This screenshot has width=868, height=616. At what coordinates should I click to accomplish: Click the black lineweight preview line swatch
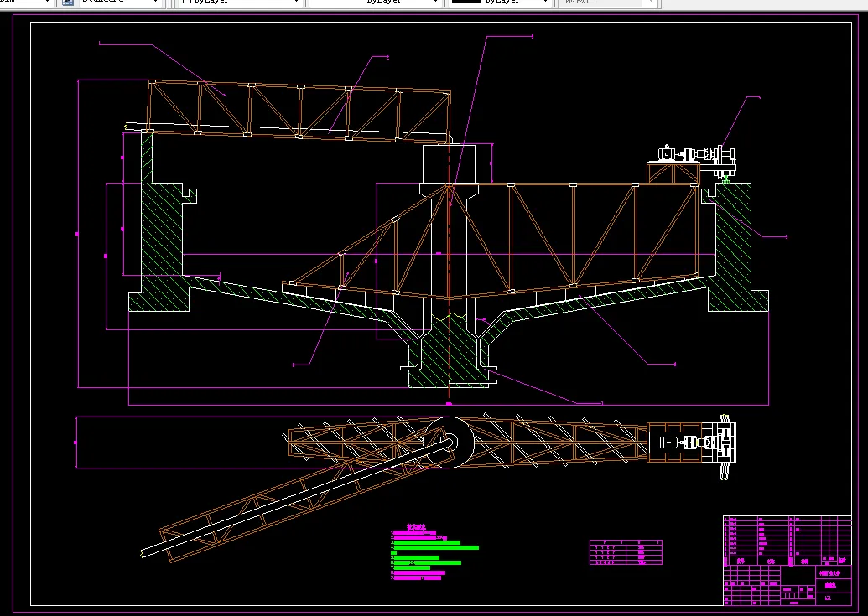click(x=466, y=2)
